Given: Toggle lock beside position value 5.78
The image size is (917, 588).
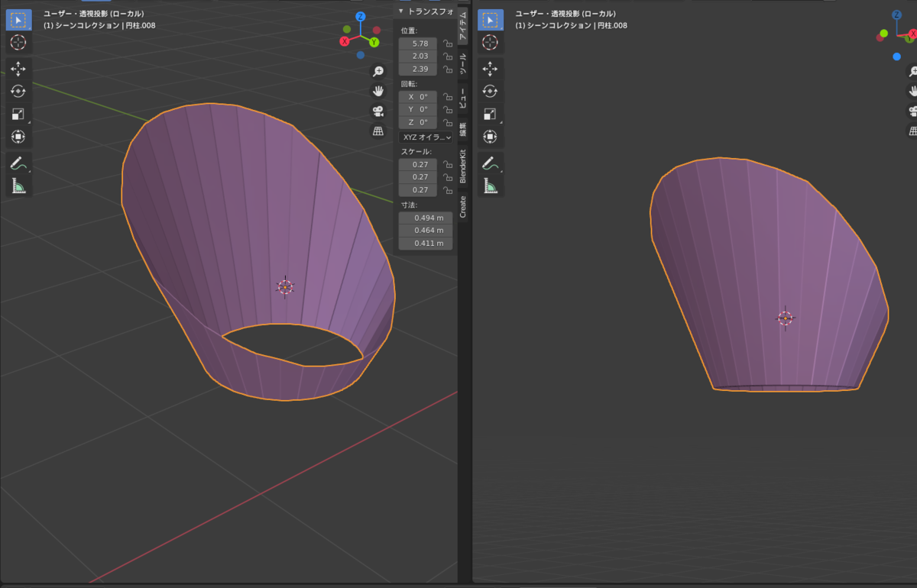Looking at the screenshot, I should 448,44.
